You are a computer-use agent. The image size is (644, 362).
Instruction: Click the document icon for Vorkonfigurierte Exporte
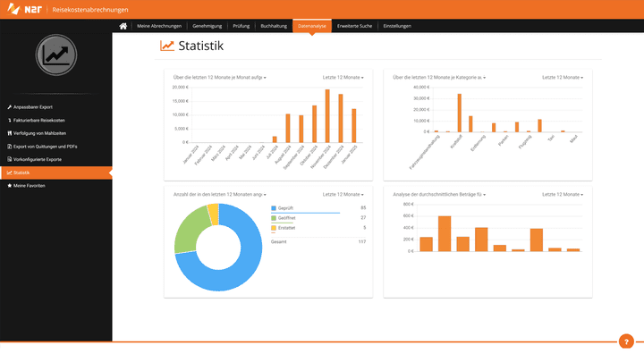click(x=9, y=159)
